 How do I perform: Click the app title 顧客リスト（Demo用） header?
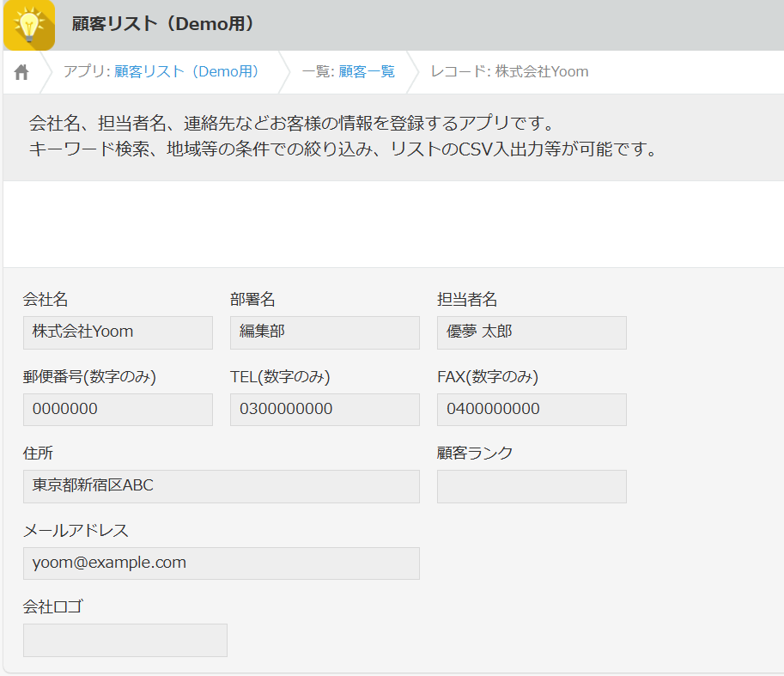point(163,24)
